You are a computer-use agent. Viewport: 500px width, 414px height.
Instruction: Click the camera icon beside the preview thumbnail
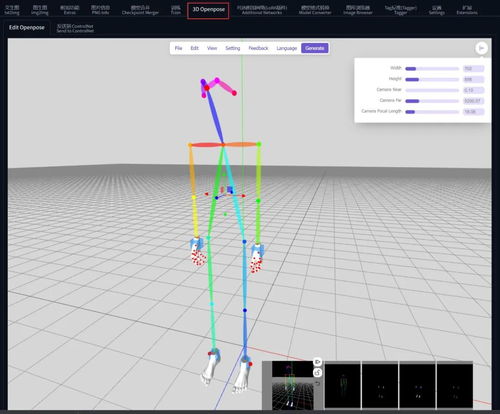(x=318, y=362)
